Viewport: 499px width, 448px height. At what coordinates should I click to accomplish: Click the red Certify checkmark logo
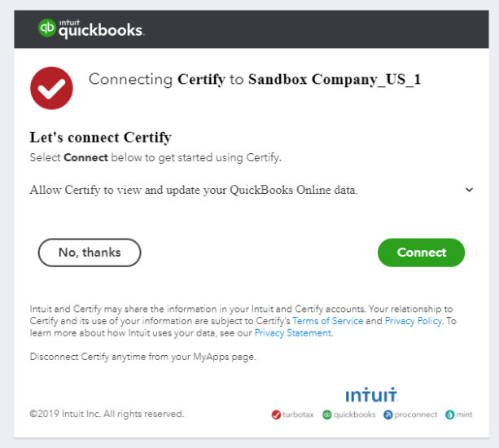tap(51, 88)
